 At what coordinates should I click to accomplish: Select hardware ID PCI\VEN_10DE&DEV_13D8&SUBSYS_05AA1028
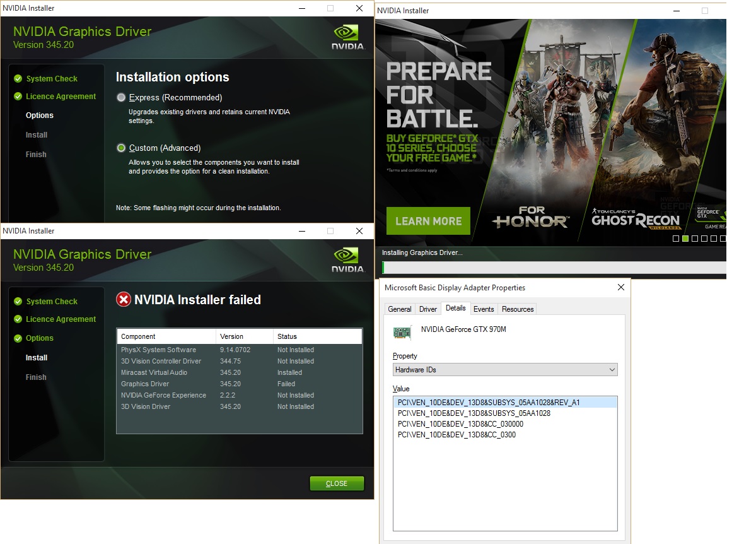(505, 413)
